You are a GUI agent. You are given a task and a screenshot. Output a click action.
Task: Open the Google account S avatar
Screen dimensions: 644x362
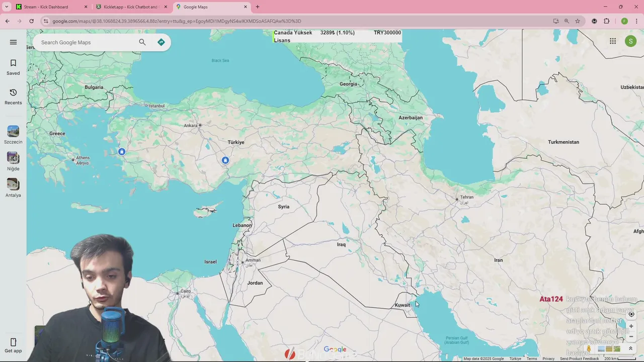tap(630, 41)
